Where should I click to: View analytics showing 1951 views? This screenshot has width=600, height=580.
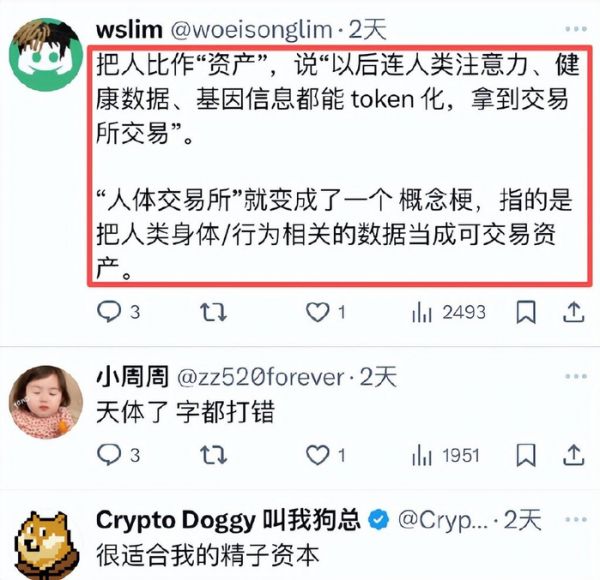click(x=445, y=455)
